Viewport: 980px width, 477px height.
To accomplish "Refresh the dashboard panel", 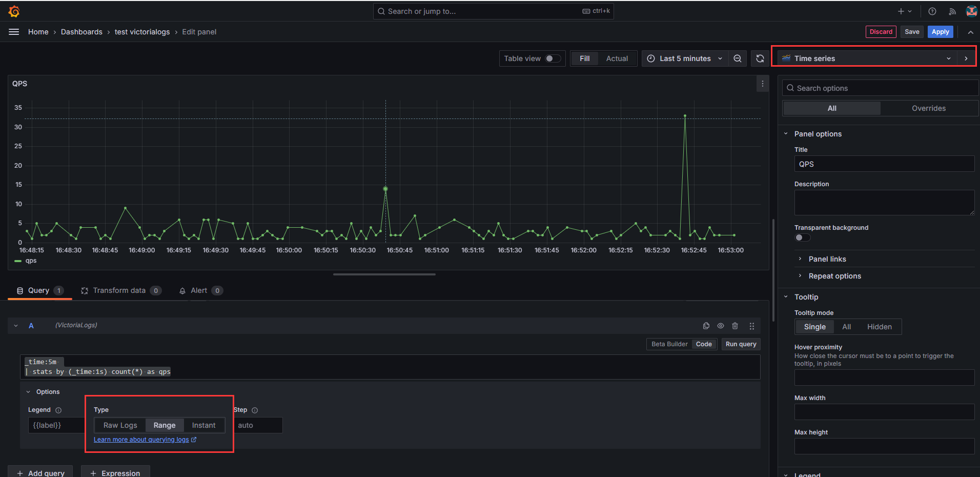I will tap(760, 58).
